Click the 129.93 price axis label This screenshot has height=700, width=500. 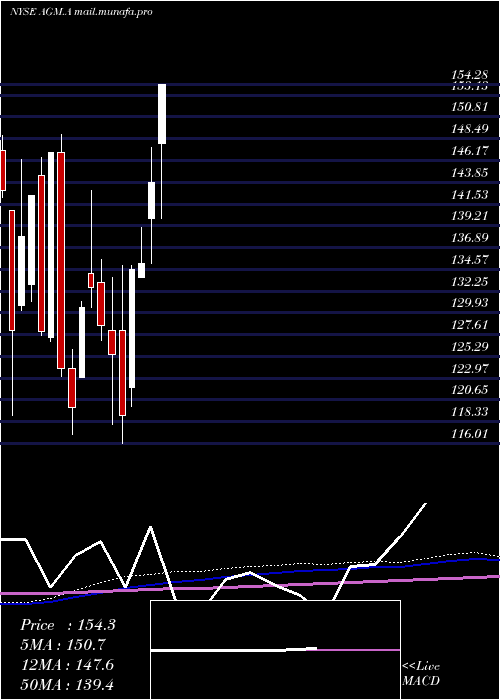point(468,303)
